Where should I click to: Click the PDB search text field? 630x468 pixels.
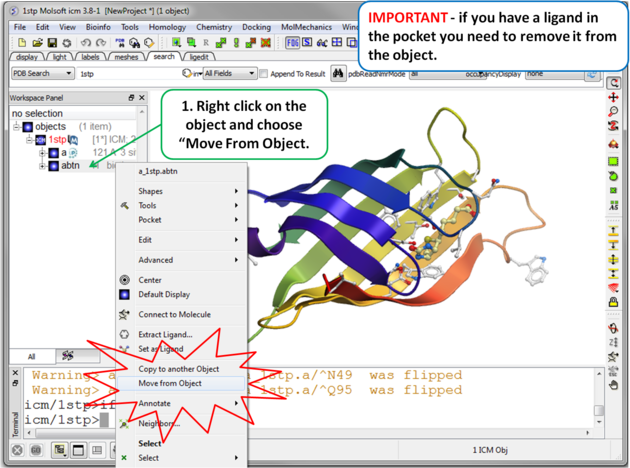click(125, 74)
